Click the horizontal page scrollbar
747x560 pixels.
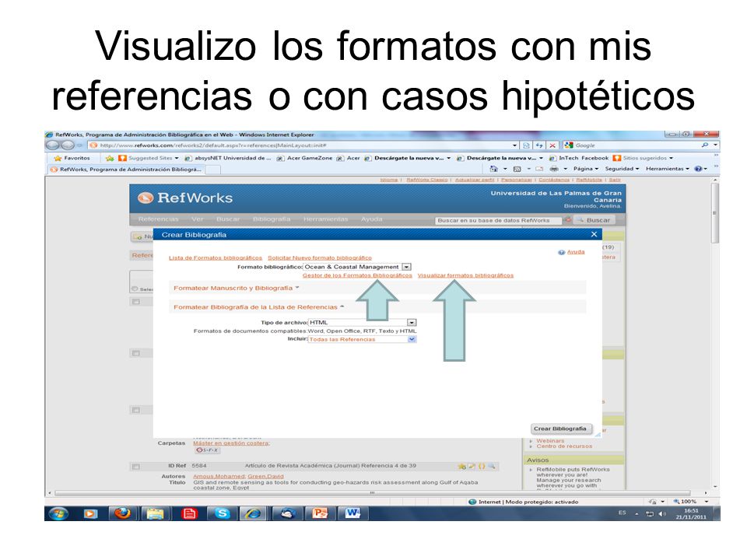point(372,493)
